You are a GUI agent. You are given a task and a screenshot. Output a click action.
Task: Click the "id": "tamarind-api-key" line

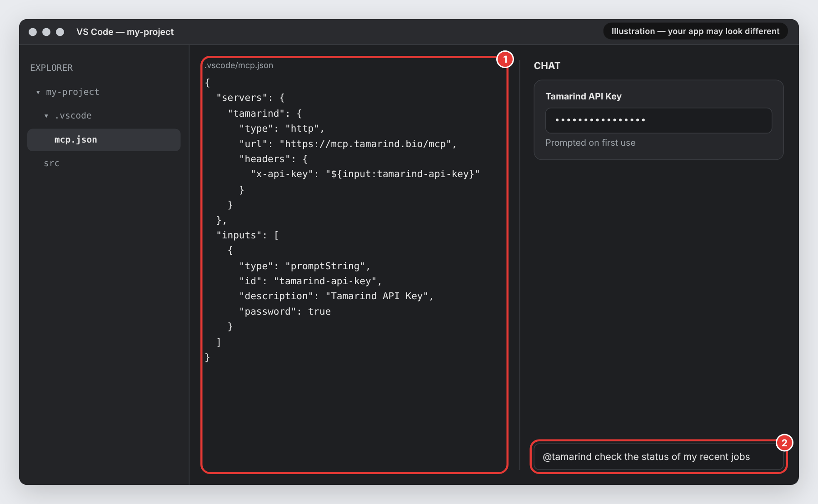pyautogui.click(x=310, y=281)
